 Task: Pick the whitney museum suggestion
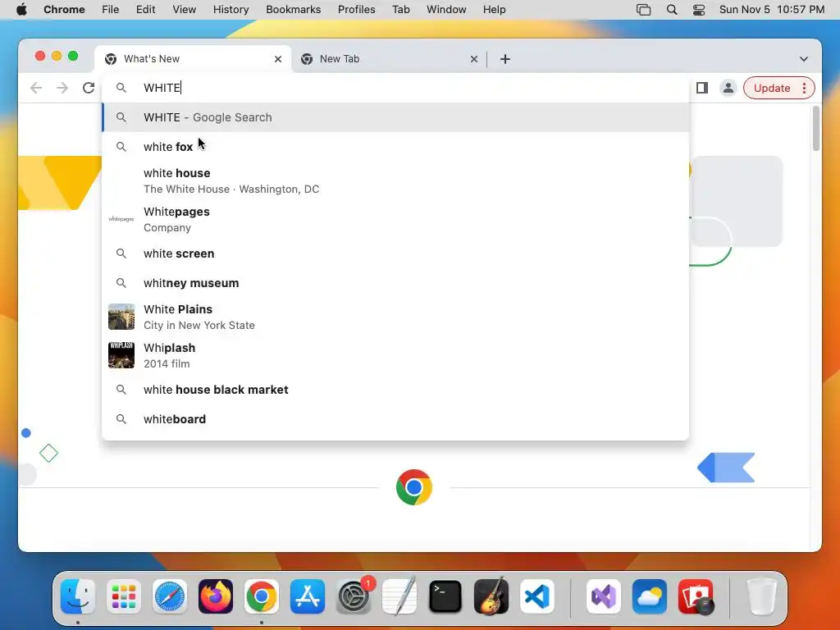click(x=395, y=283)
